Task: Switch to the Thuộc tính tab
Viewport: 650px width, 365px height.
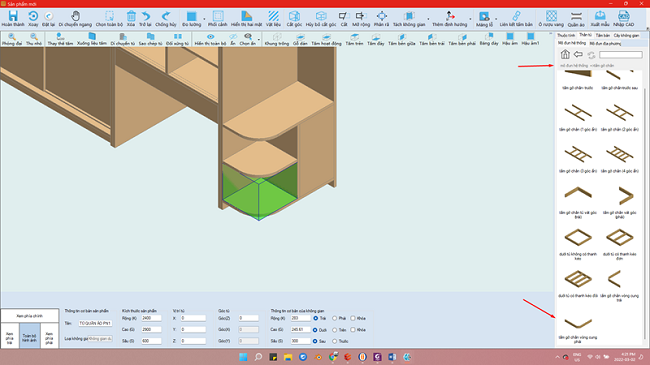Action: pos(566,36)
